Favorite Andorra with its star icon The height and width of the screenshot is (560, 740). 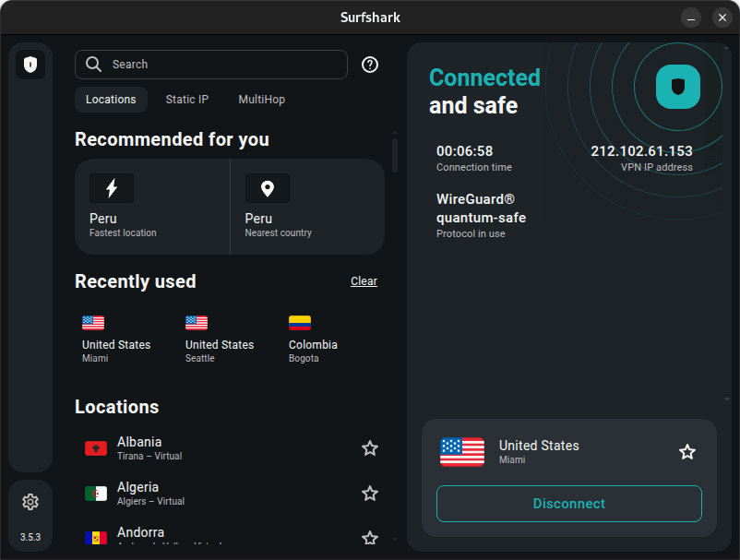pyautogui.click(x=369, y=538)
